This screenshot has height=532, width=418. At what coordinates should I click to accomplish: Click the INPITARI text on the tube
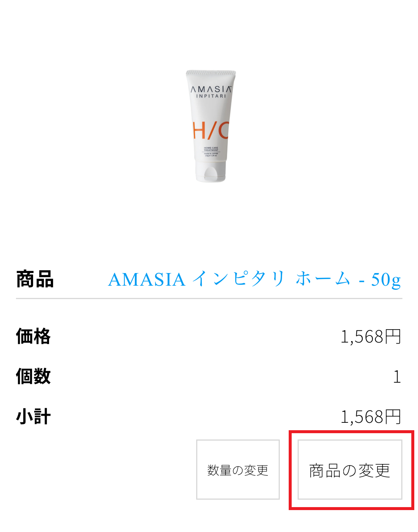[211, 96]
